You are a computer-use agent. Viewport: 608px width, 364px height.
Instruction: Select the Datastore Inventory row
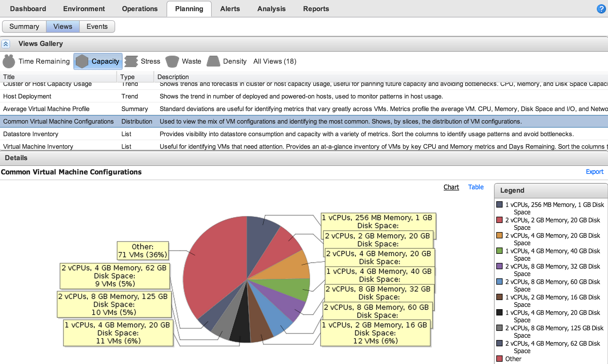[31, 134]
